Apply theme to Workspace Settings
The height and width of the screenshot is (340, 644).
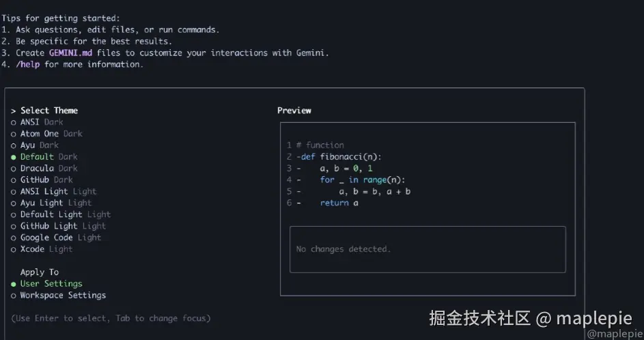pyautogui.click(x=14, y=296)
